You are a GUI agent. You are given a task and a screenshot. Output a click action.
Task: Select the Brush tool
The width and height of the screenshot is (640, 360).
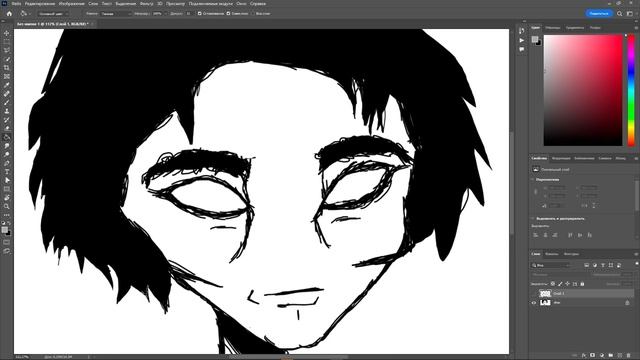click(7, 102)
